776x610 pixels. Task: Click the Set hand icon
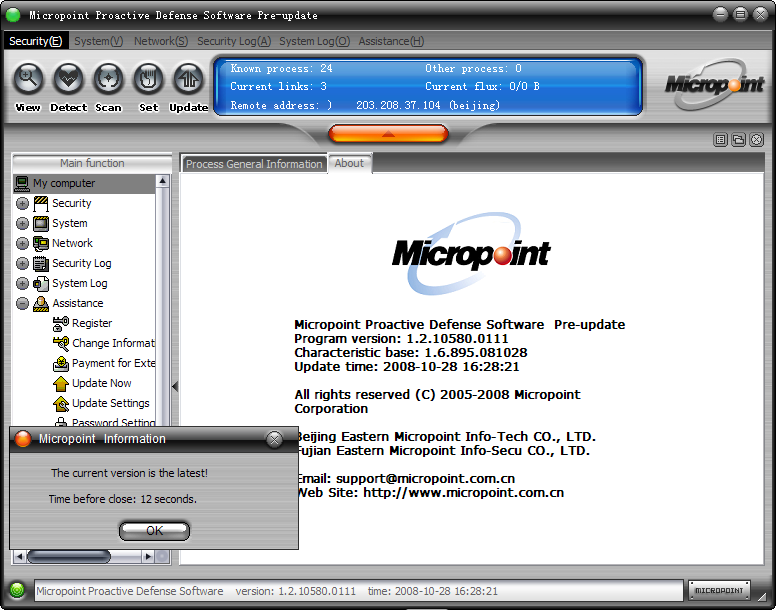[x=148, y=78]
